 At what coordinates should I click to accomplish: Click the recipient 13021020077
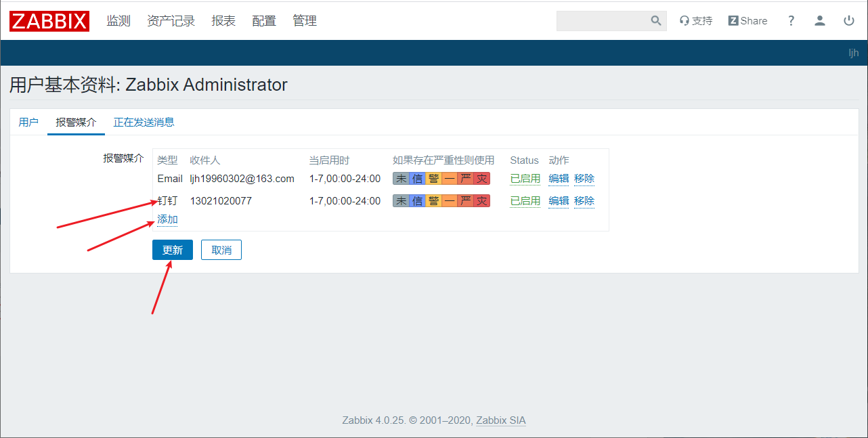pyautogui.click(x=221, y=201)
